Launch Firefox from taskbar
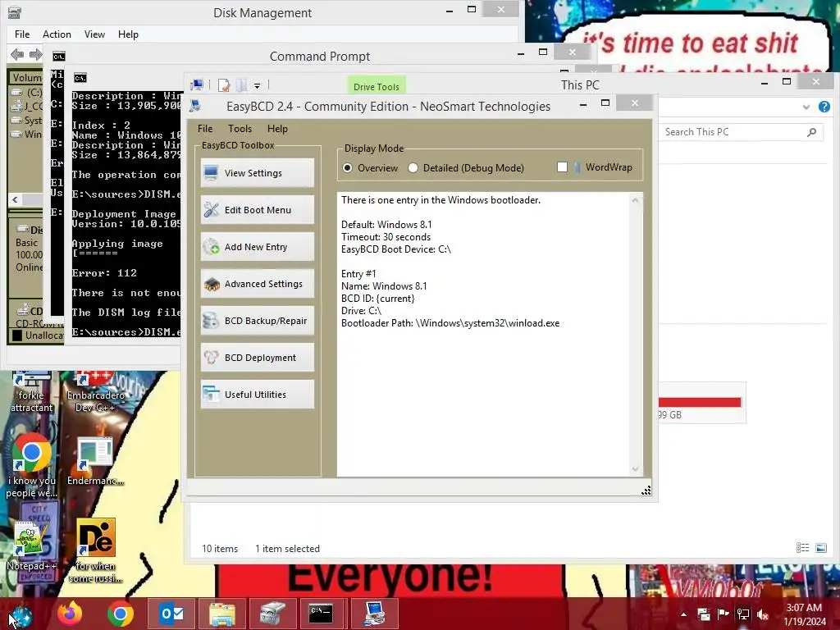 [x=71, y=614]
